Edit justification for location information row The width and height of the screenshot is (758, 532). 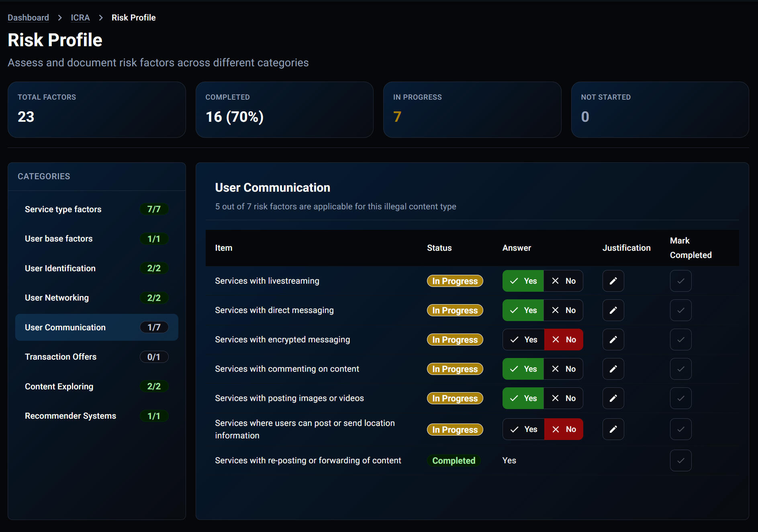(x=613, y=429)
